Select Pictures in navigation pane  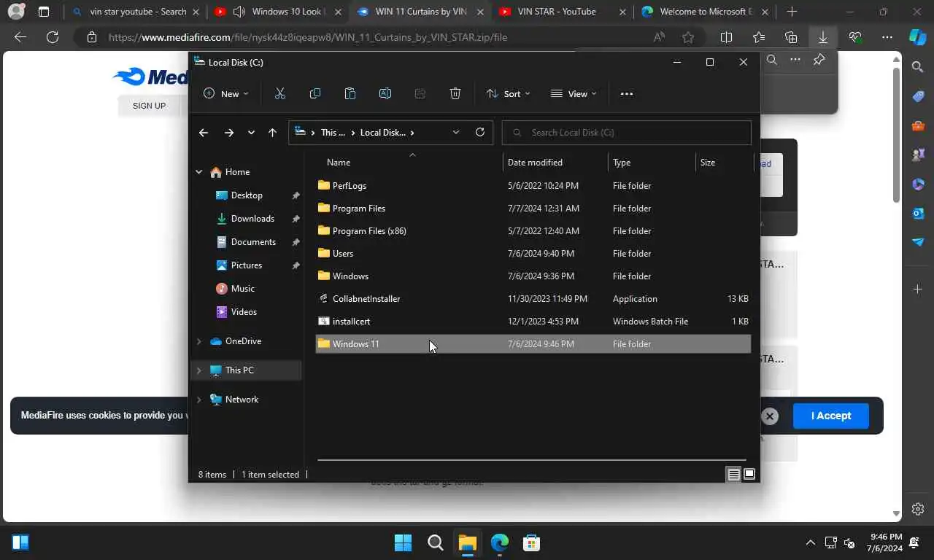coord(247,265)
